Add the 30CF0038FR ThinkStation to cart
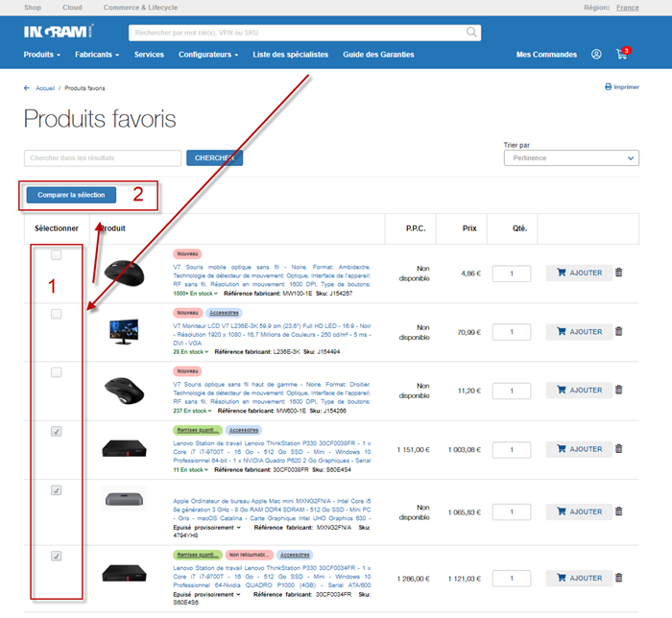The height and width of the screenshot is (618, 672). 579,449
